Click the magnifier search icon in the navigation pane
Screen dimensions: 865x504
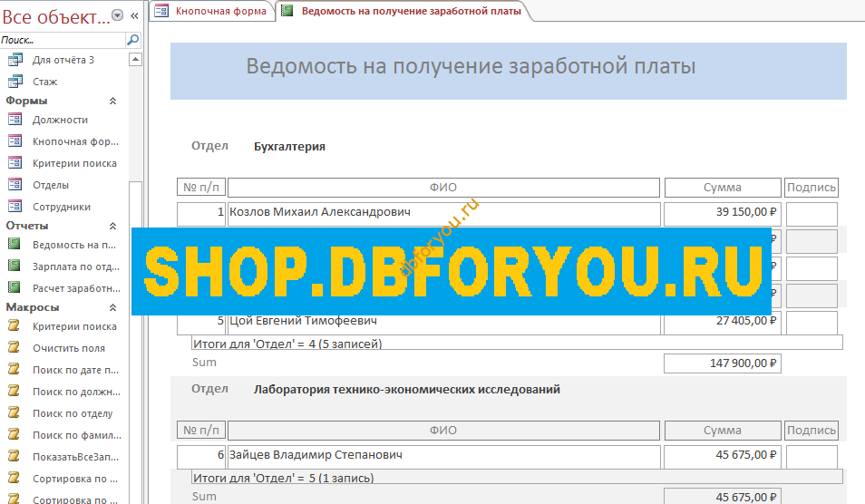(x=133, y=40)
